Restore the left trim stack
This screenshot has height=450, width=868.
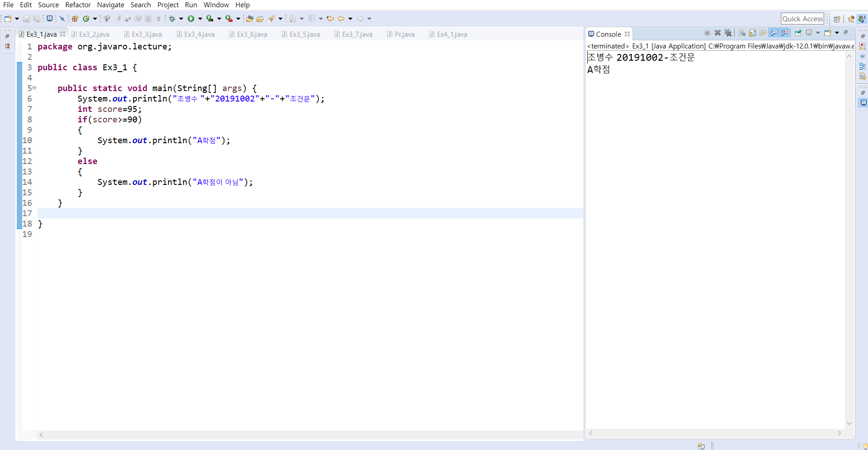(x=7, y=36)
